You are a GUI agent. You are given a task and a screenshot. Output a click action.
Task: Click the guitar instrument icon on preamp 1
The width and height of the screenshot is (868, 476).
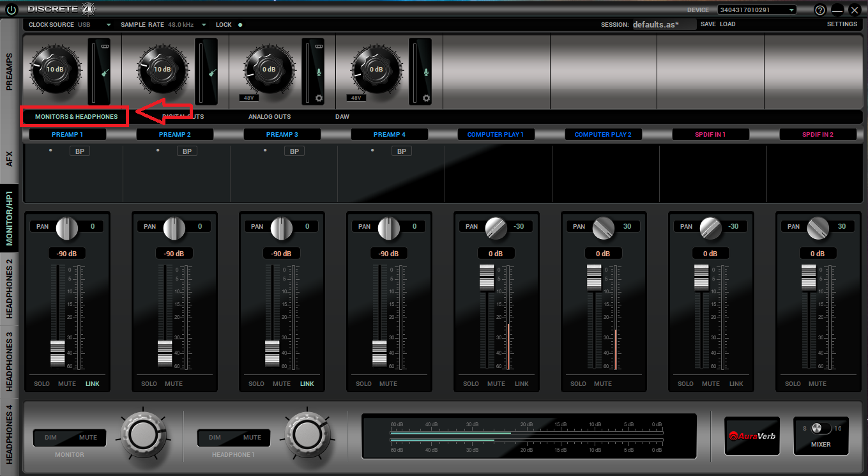tap(104, 73)
